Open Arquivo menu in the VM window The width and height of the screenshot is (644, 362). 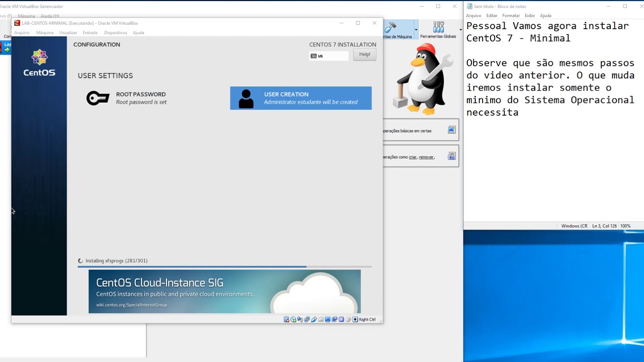[x=22, y=33]
